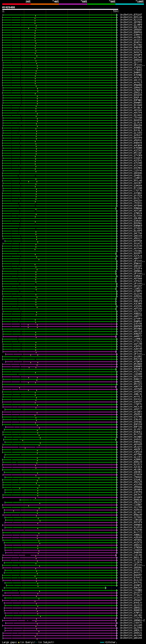Open the UniRef100_B7G1H7 hit label
The width and height of the screenshot is (146, 644).
point(131,15)
